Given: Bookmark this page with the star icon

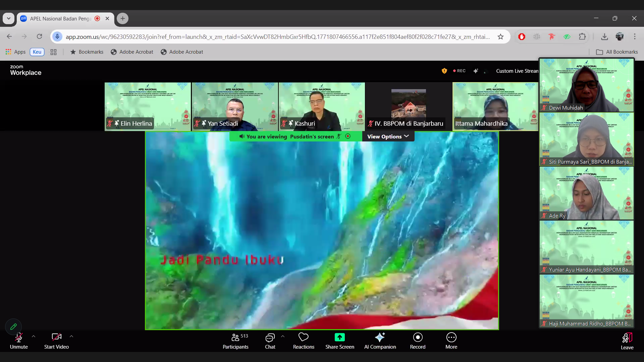Looking at the screenshot, I should click(x=500, y=37).
